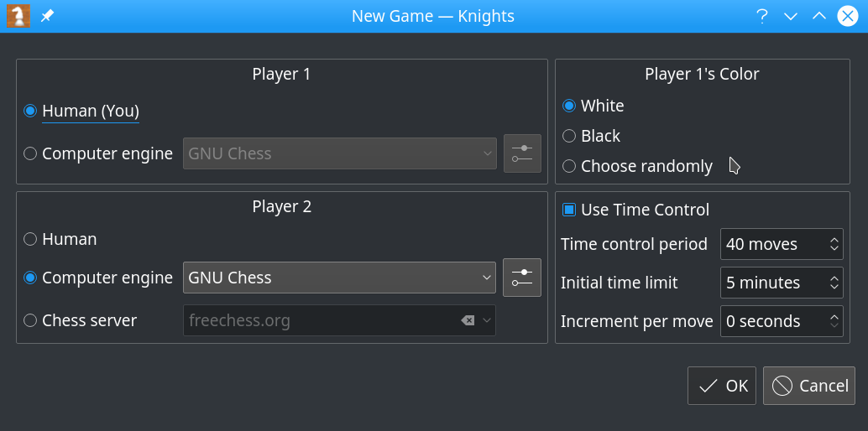Image resolution: width=868 pixels, height=431 pixels.
Task: Select Chess server for Player 2
Action: coord(31,320)
